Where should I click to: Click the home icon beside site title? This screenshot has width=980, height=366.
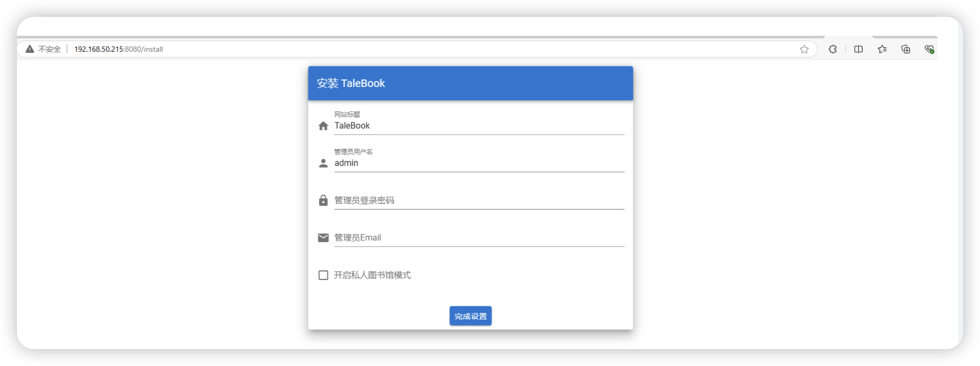tap(323, 126)
